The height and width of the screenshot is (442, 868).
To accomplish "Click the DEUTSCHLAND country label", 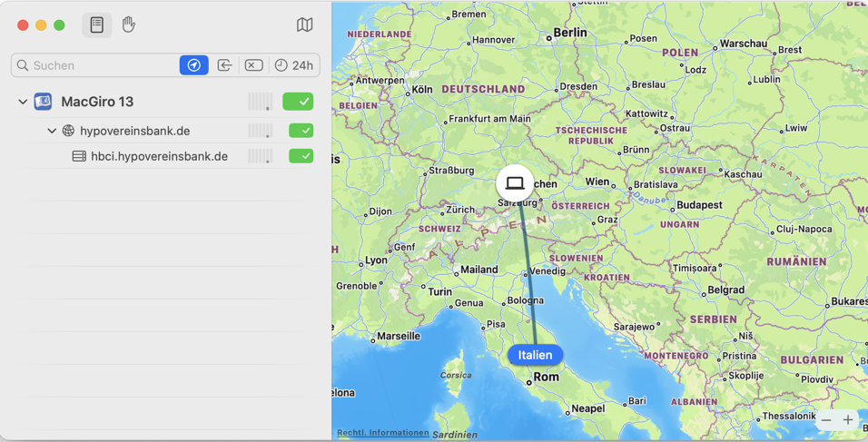I will pyautogui.click(x=483, y=89).
